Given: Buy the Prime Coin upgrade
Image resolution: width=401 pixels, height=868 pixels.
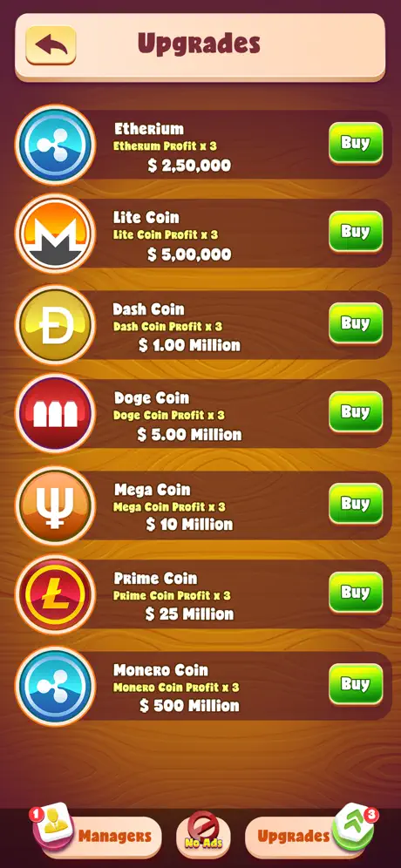Looking at the screenshot, I should pos(356,593).
